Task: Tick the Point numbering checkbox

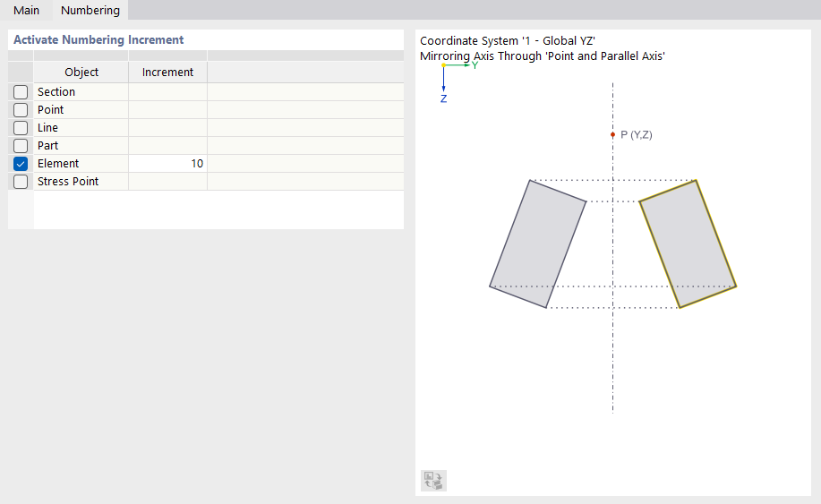Action: tap(21, 110)
